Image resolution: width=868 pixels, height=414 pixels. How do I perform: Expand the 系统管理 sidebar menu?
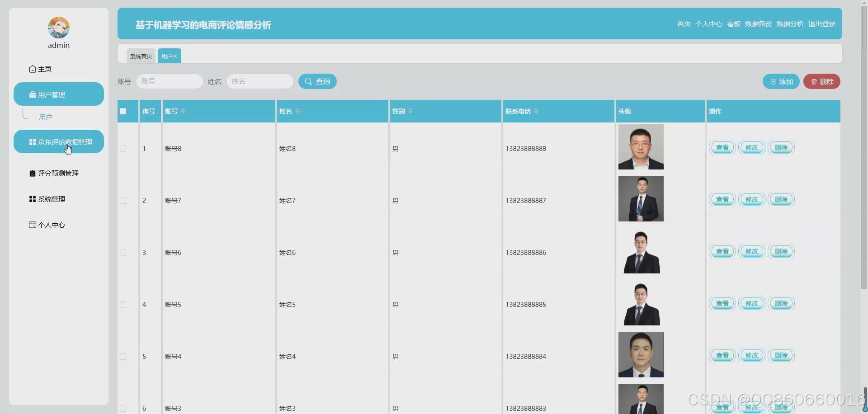pos(59,199)
